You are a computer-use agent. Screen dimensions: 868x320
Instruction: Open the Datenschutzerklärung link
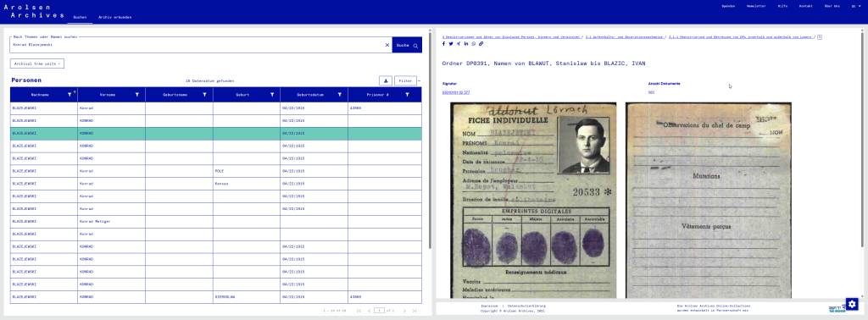pyautogui.click(x=526, y=306)
